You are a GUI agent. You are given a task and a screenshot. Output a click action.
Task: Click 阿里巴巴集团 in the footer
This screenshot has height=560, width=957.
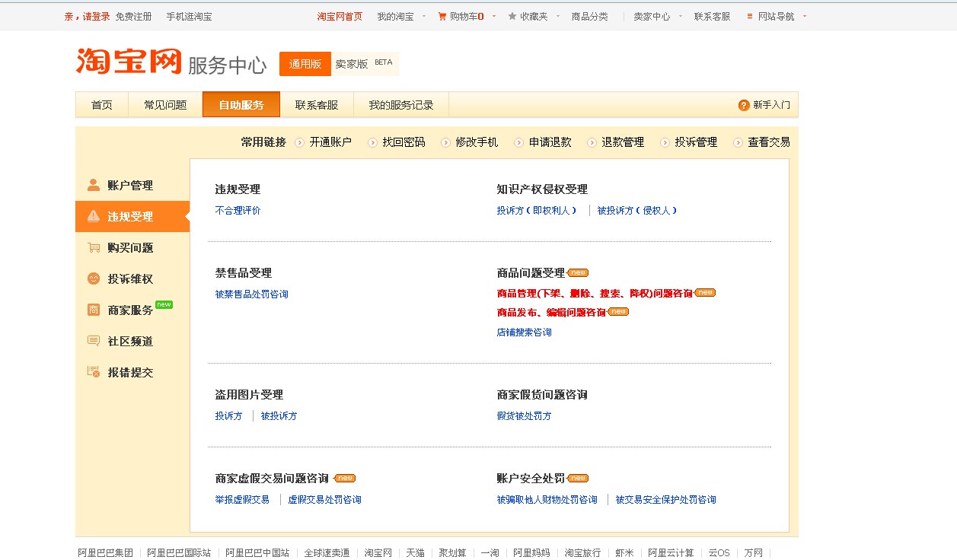[x=105, y=553]
